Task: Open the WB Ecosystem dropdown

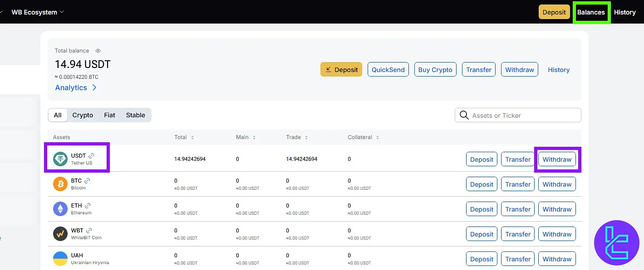Action: point(38,12)
